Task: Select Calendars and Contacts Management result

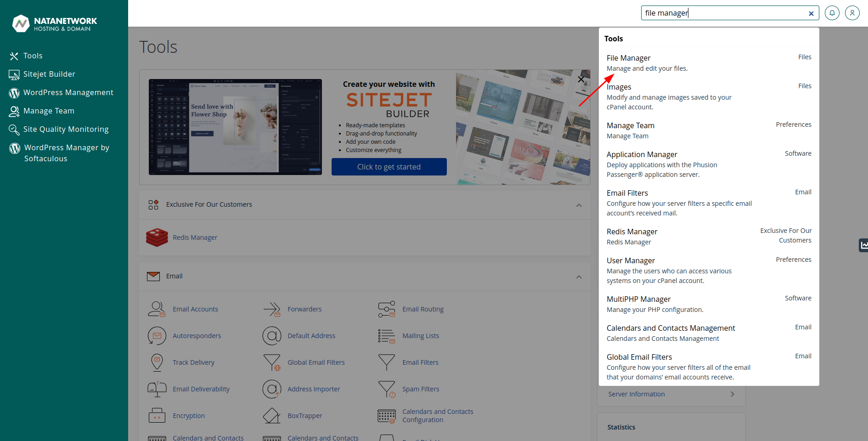Action: 709,333
